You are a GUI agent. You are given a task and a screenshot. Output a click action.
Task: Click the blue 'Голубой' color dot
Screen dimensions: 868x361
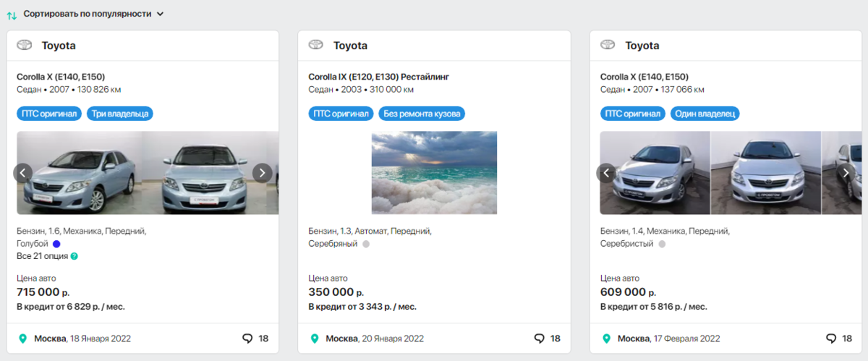(56, 244)
